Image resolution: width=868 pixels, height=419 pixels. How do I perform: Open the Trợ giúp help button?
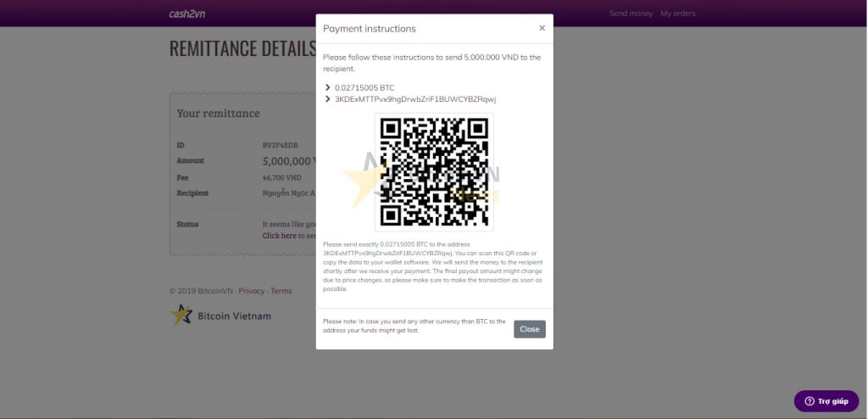[x=826, y=401]
